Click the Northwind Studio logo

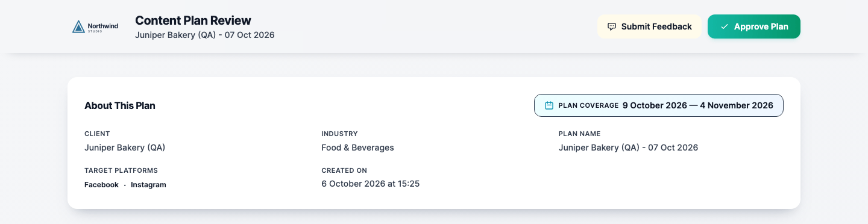tap(95, 26)
